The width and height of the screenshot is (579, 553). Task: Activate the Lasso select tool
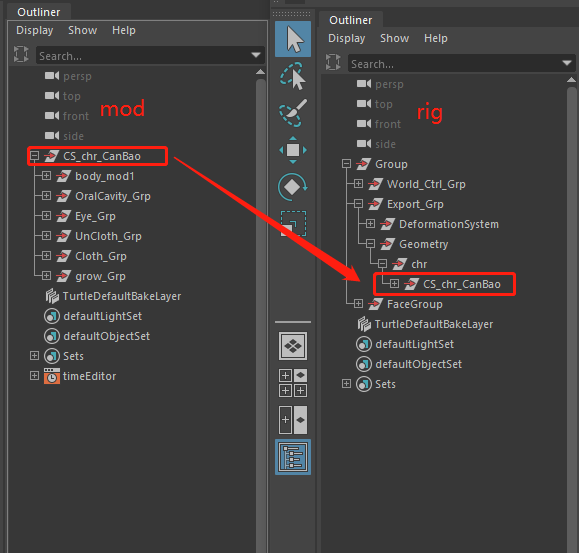tap(293, 76)
